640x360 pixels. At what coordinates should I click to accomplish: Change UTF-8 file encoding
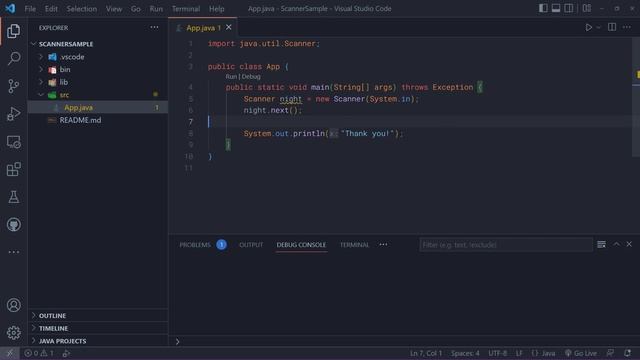coord(498,353)
